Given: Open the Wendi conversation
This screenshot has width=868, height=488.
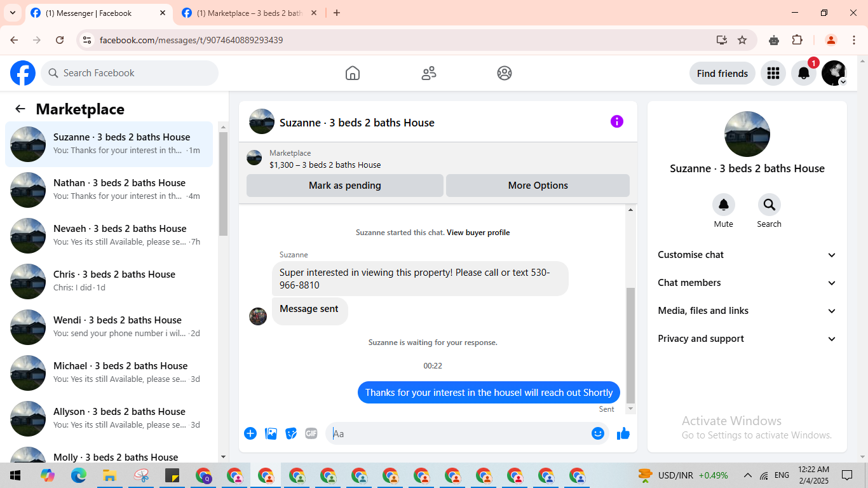Looking at the screenshot, I should pos(109,327).
